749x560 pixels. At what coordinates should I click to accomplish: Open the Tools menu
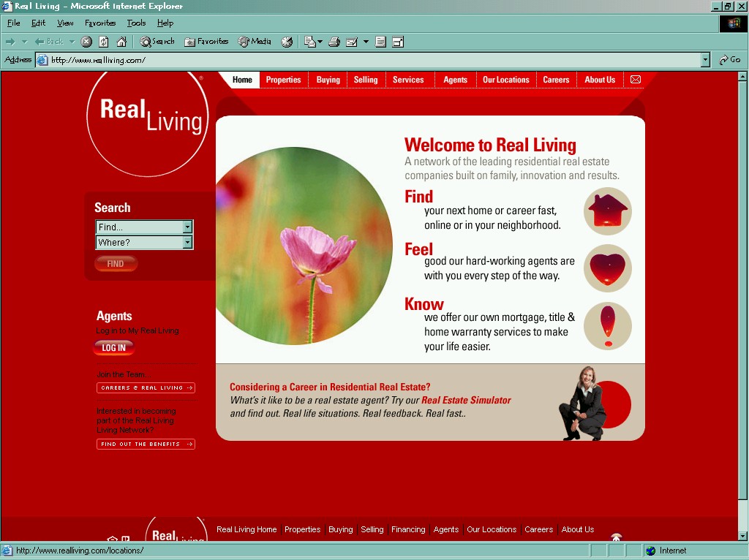click(136, 23)
